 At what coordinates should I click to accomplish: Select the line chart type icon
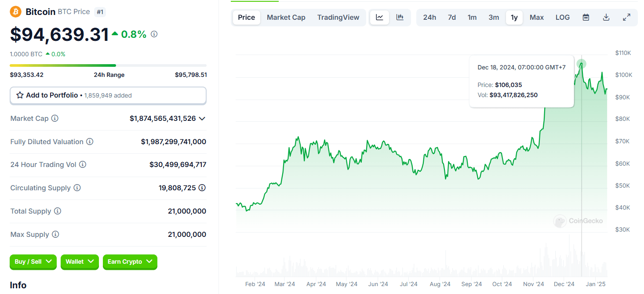(379, 17)
